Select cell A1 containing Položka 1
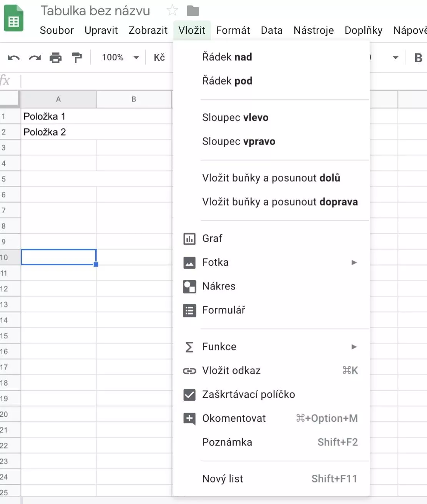This screenshot has width=427, height=504. (x=58, y=116)
